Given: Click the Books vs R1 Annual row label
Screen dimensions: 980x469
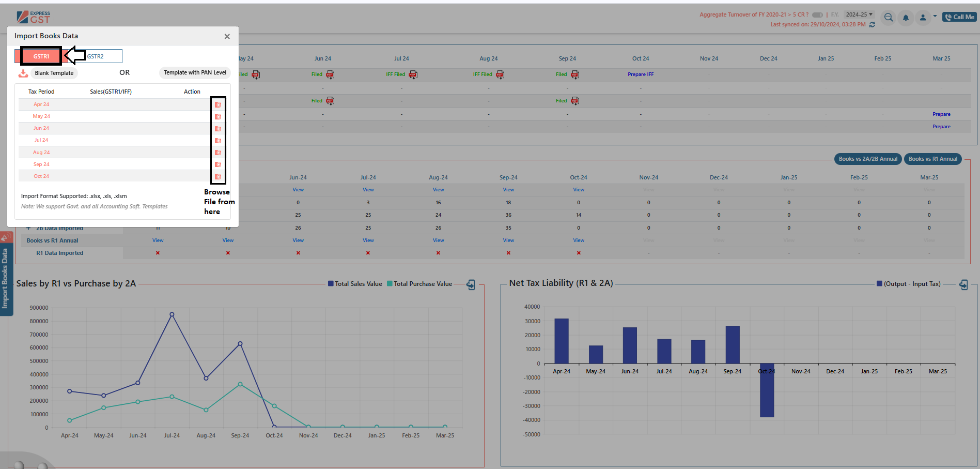Looking at the screenshot, I should pyautogui.click(x=52, y=240).
